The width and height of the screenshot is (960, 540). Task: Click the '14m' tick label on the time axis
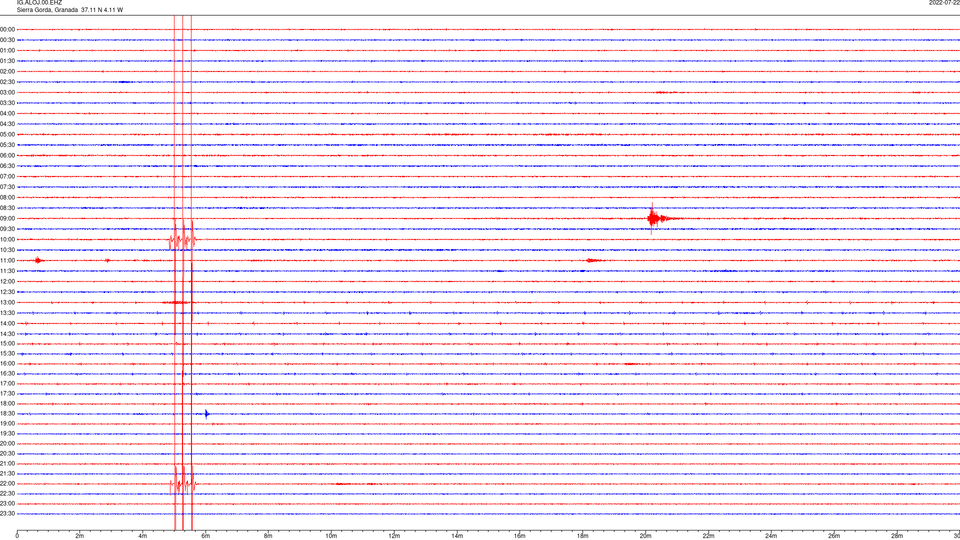tap(457, 536)
